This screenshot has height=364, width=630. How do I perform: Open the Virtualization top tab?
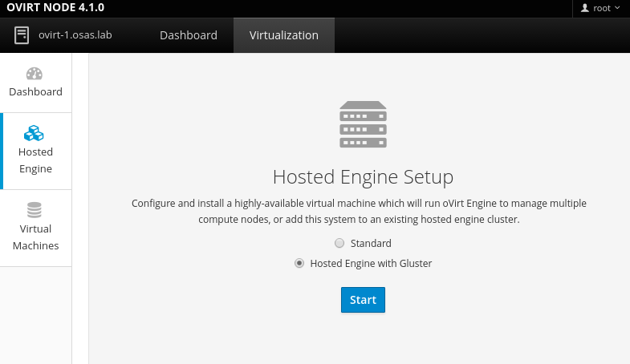pos(284,35)
